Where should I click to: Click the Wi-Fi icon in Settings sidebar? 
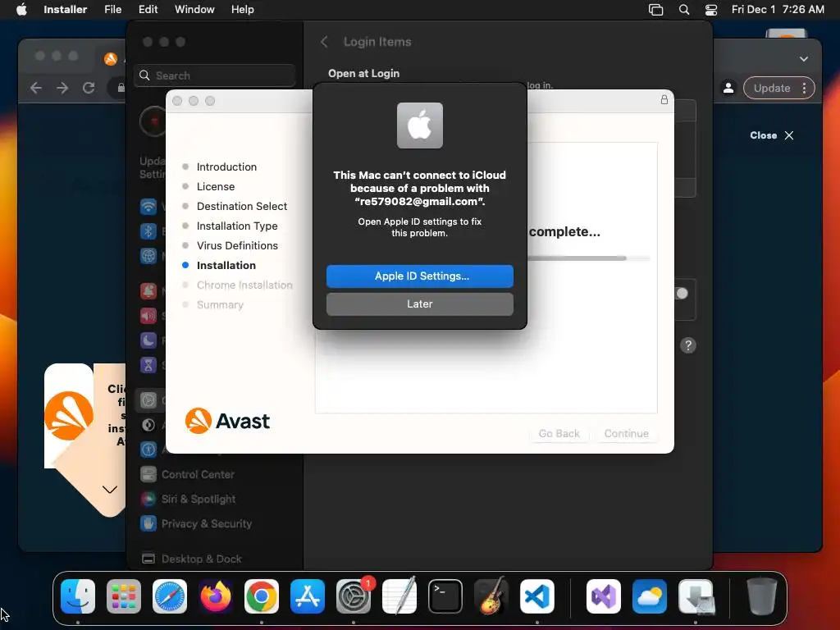tap(148, 206)
